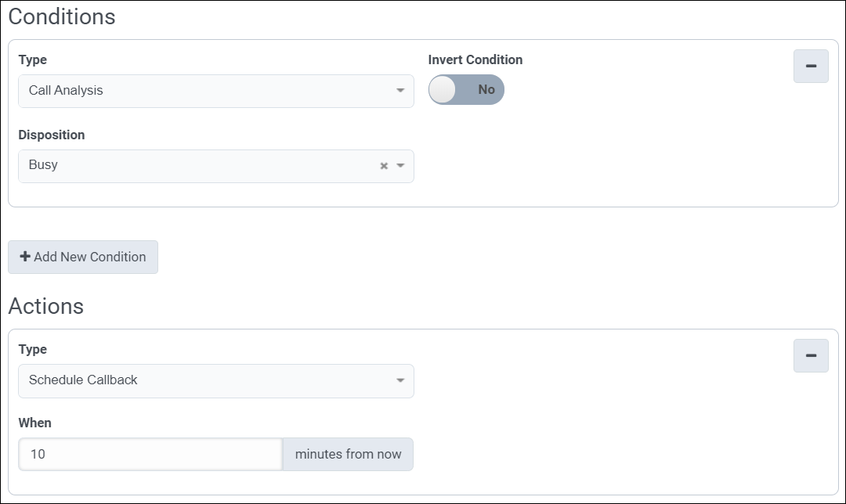Remove the Schedule Callback action with minus button

pyautogui.click(x=811, y=356)
